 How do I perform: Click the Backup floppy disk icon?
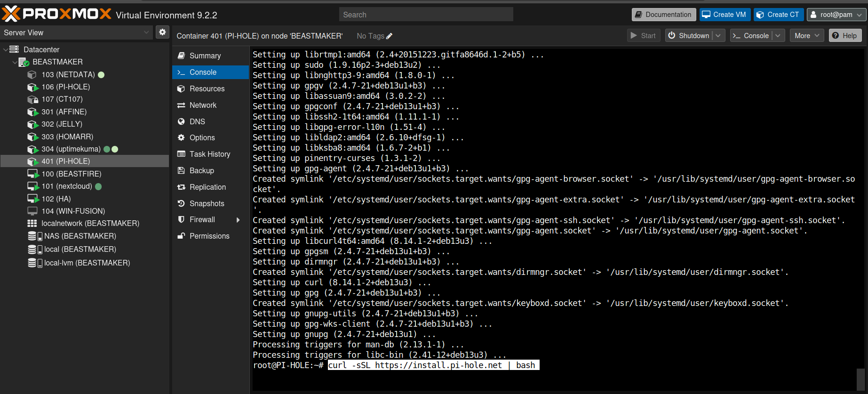coord(181,170)
